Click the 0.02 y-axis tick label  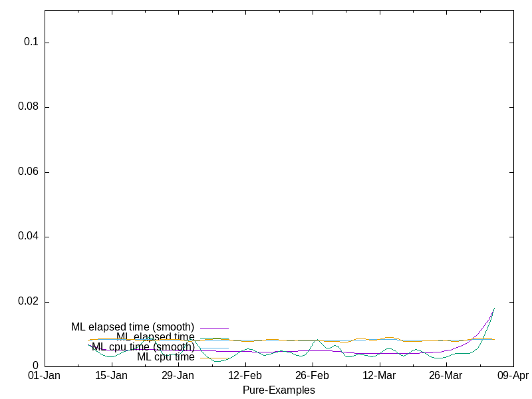click(29, 302)
